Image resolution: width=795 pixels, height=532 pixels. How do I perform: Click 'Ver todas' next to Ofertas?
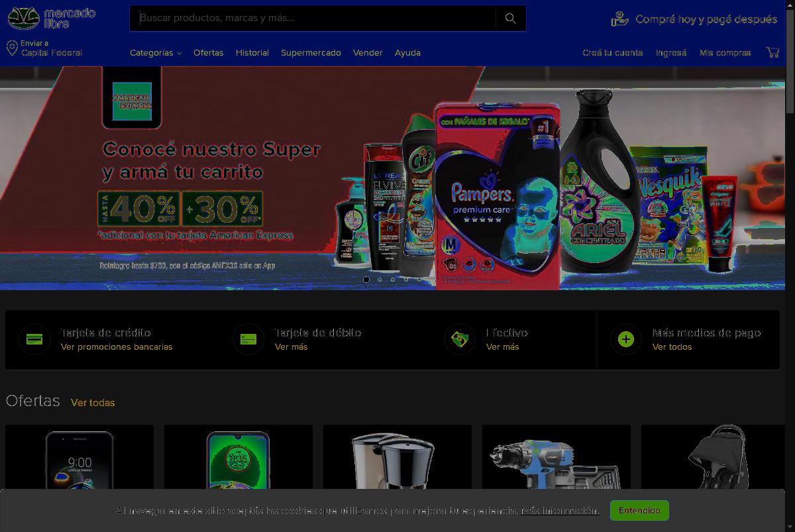pos(93,402)
